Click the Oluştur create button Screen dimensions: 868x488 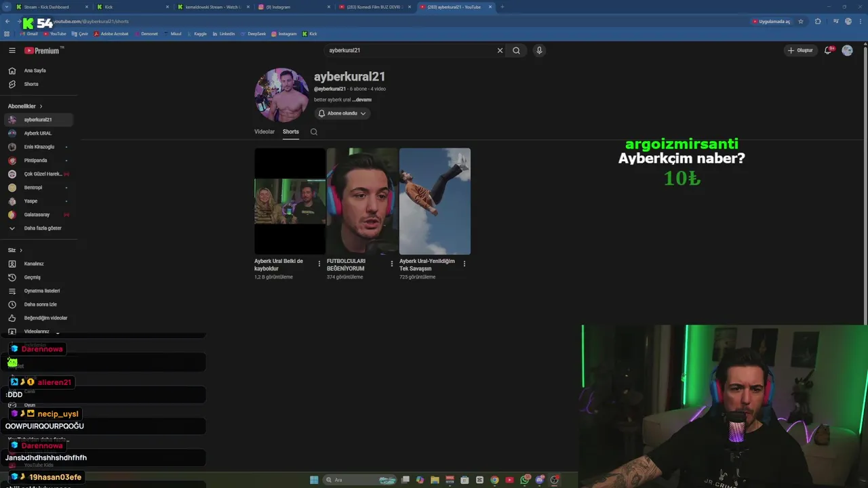[800, 50]
